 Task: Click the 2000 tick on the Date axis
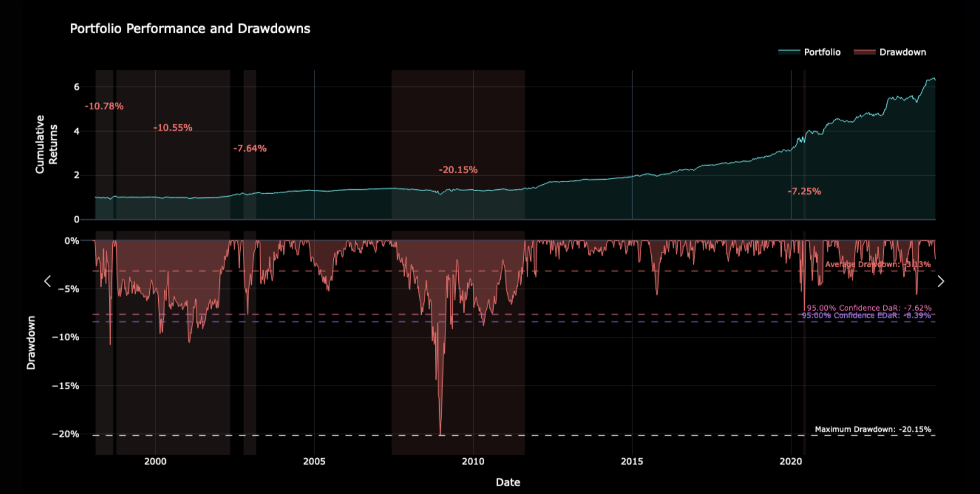click(x=155, y=461)
